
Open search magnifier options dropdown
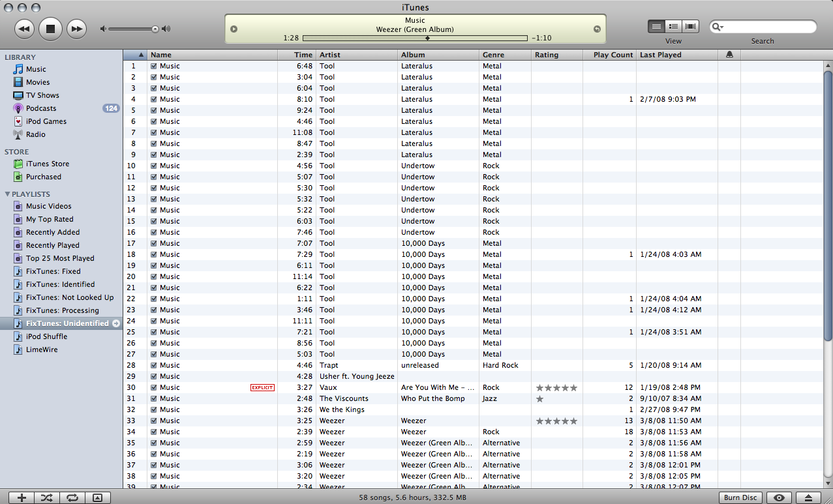pyautogui.click(x=718, y=27)
